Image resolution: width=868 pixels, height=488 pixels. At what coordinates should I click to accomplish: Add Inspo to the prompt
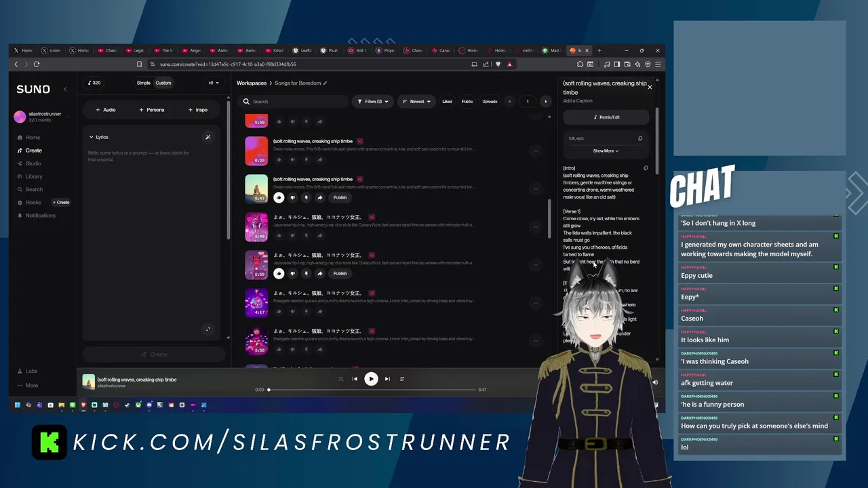click(198, 110)
